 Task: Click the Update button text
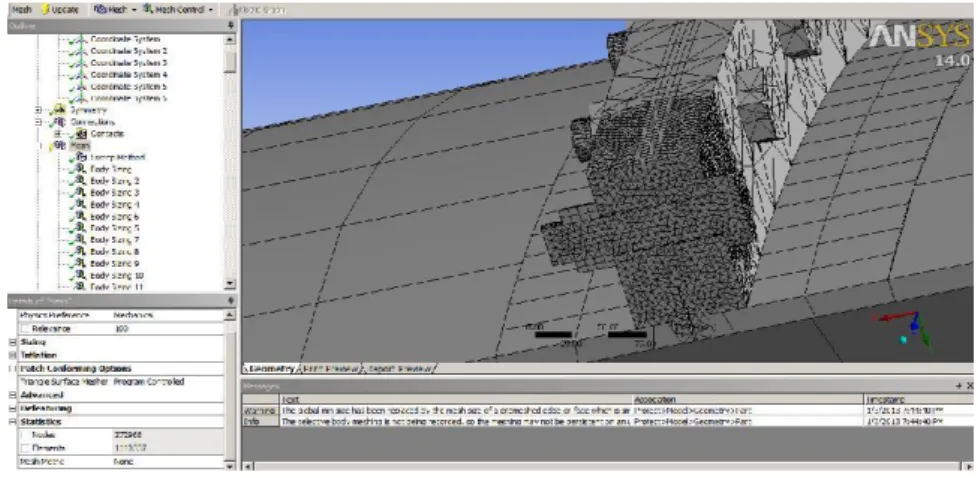(x=64, y=9)
